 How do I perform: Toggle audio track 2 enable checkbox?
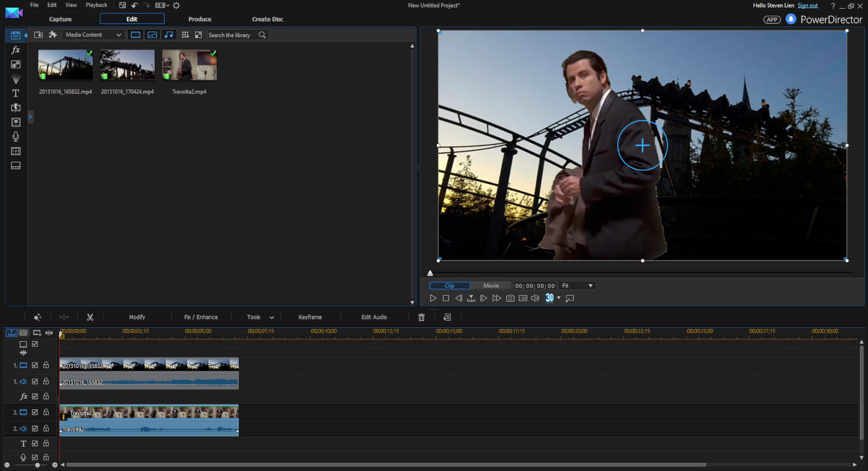point(35,428)
